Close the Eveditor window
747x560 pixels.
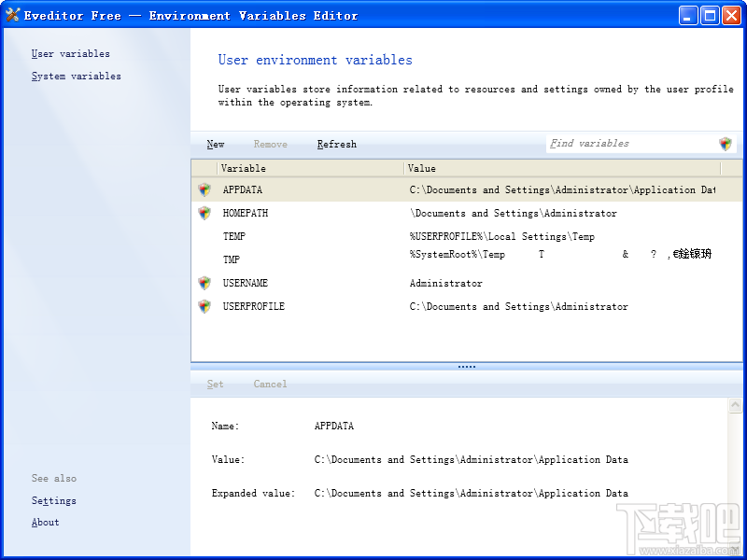[x=731, y=16]
